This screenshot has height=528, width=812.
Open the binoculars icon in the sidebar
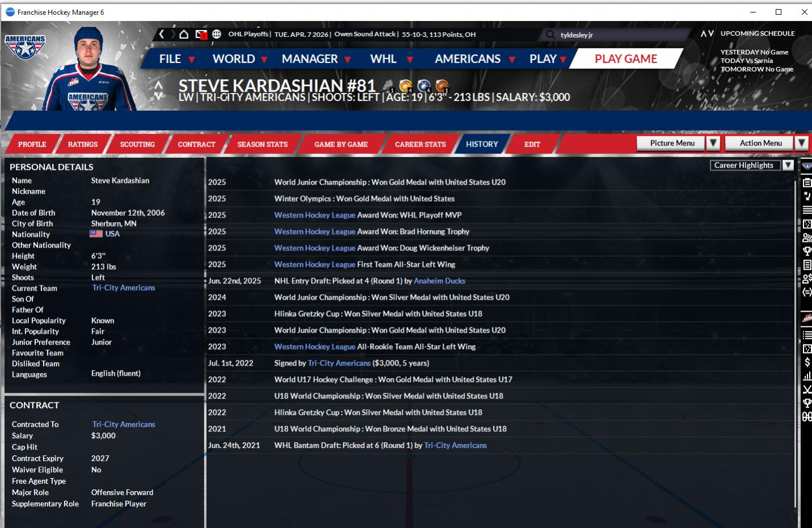(x=807, y=417)
